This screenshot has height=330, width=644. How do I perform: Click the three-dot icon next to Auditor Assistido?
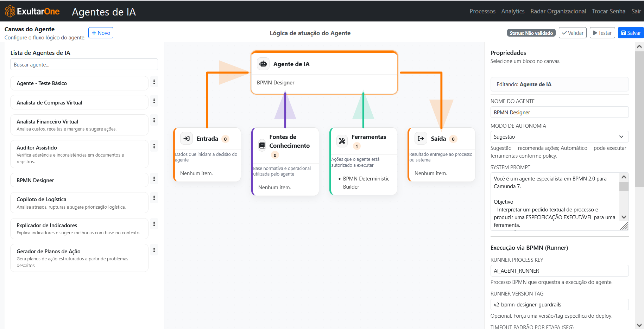point(154,146)
